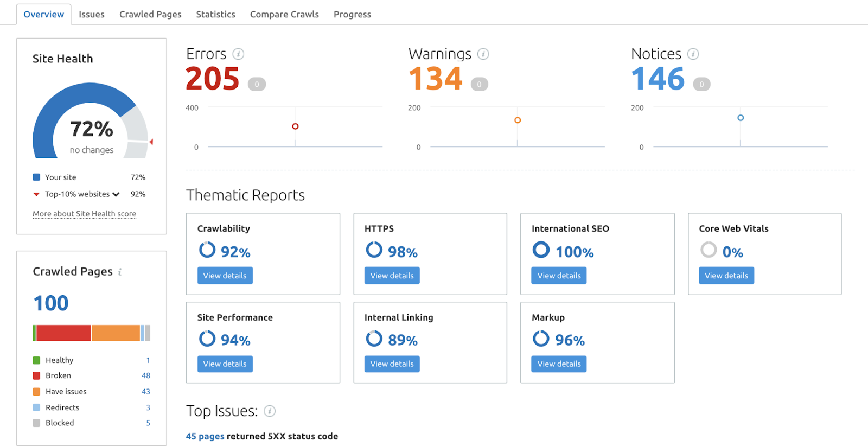Open the Statistics tab

tap(215, 15)
